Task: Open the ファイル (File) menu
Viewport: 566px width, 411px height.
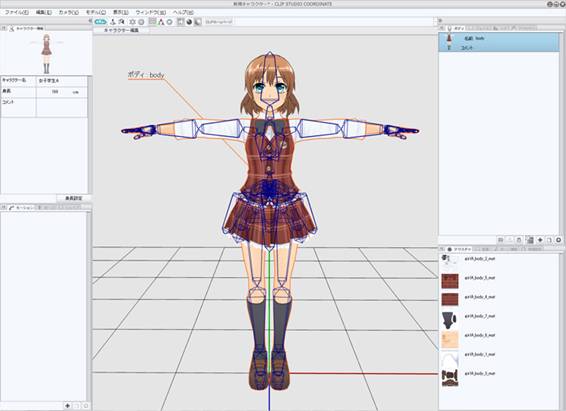Action: click(x=17, y=12)
